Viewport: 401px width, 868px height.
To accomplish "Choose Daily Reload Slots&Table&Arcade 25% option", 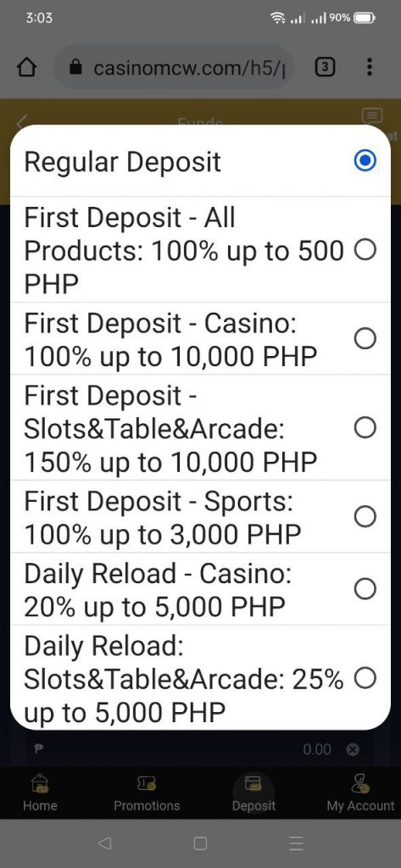I will [200, 677].
